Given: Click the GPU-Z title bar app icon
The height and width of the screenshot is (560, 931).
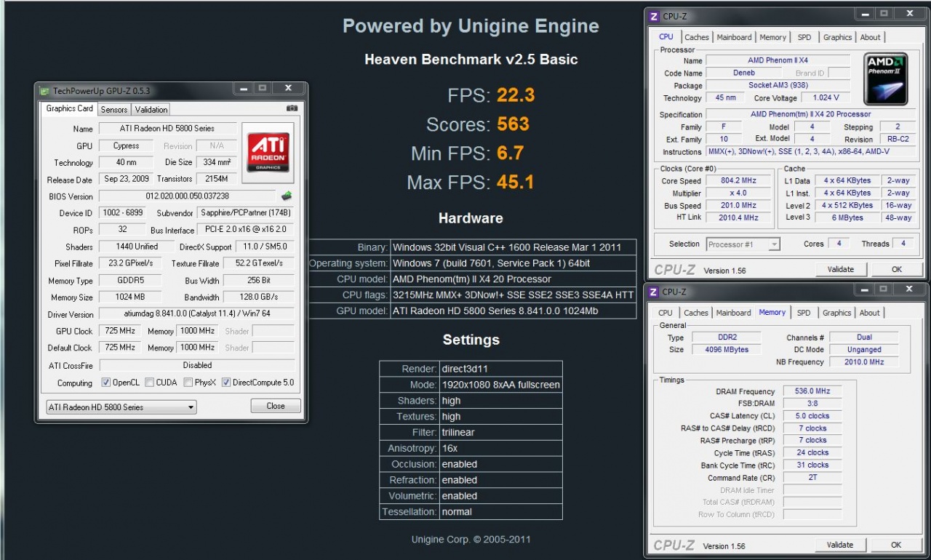Looking at the screenshot, I should point(44,91).
